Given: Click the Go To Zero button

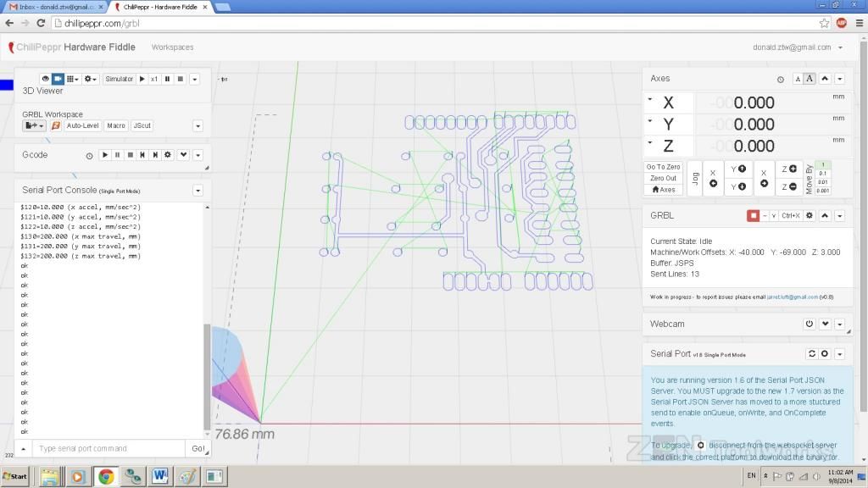Looking at the screenshot, I should tap(663, 167).
